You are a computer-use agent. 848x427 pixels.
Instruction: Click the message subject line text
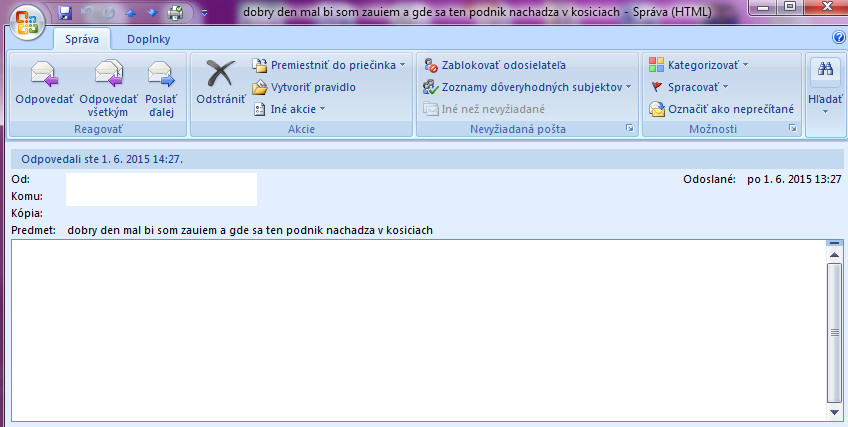click(250, 230)
